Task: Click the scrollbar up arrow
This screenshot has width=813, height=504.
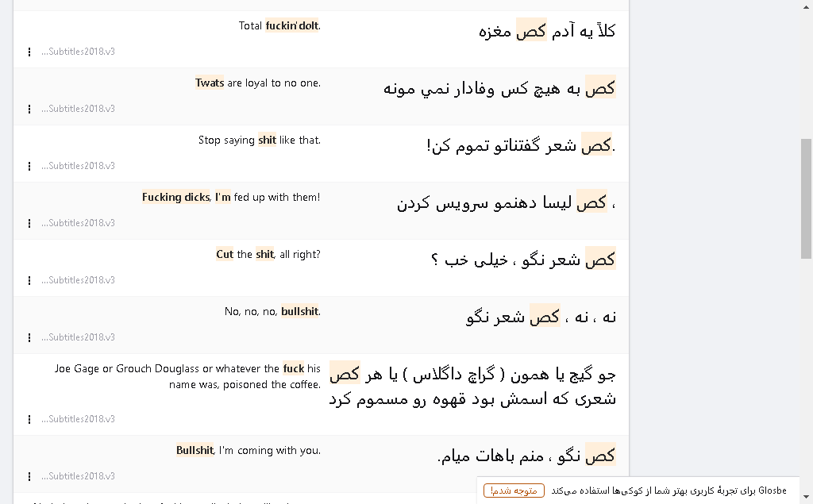Action: point(807,6)
